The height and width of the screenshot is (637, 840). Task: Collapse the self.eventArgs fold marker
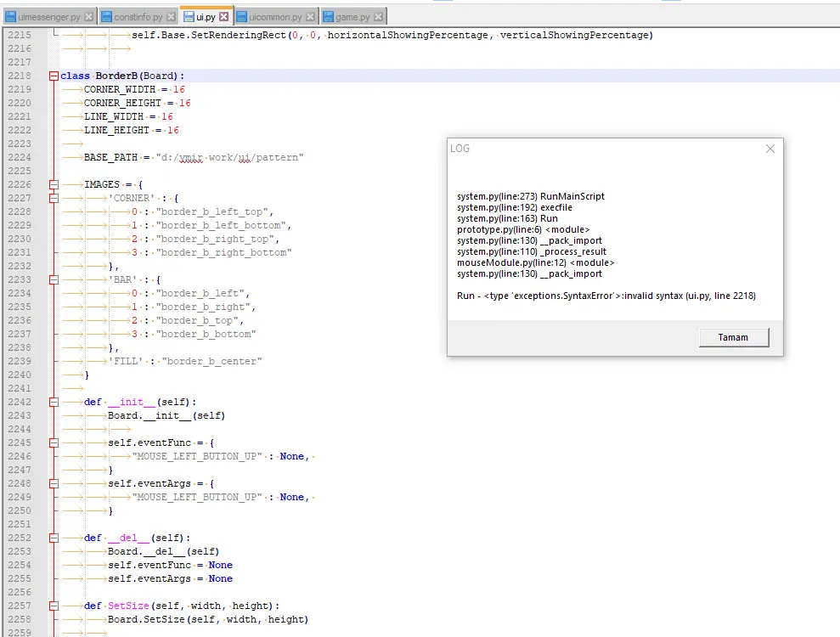(54, 484)
